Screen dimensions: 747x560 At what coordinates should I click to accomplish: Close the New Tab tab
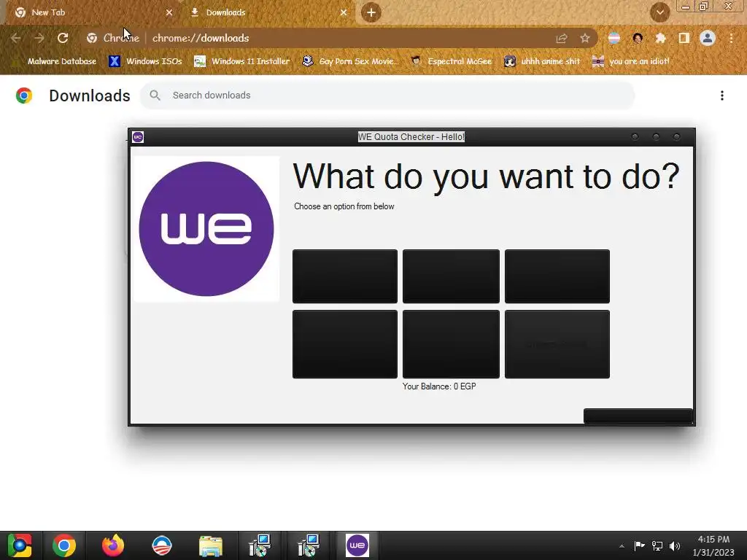pos(169,13)
